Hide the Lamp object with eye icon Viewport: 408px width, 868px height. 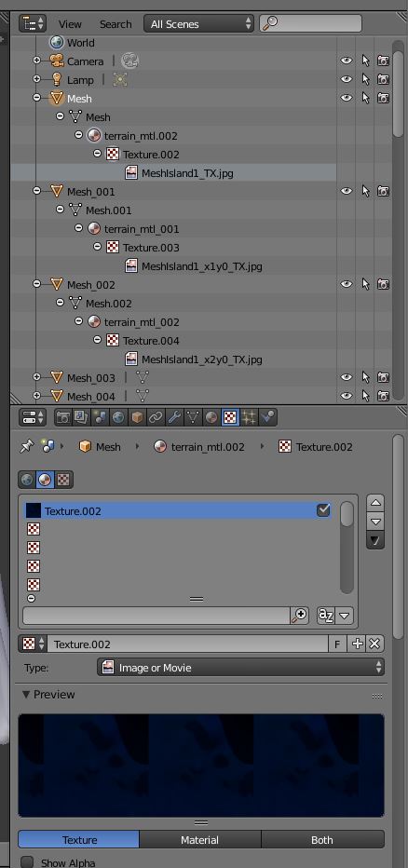pyautogui.click(x=347, y=79)
